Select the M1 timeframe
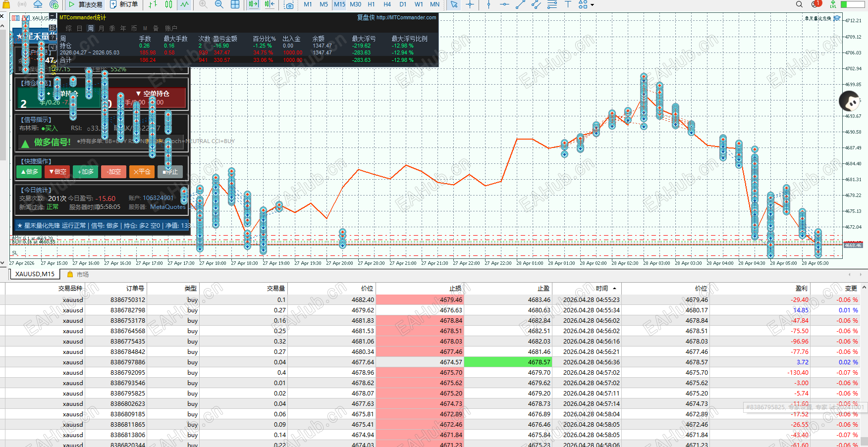The width and height of the screenshot is (868, 447). [308, 4]
